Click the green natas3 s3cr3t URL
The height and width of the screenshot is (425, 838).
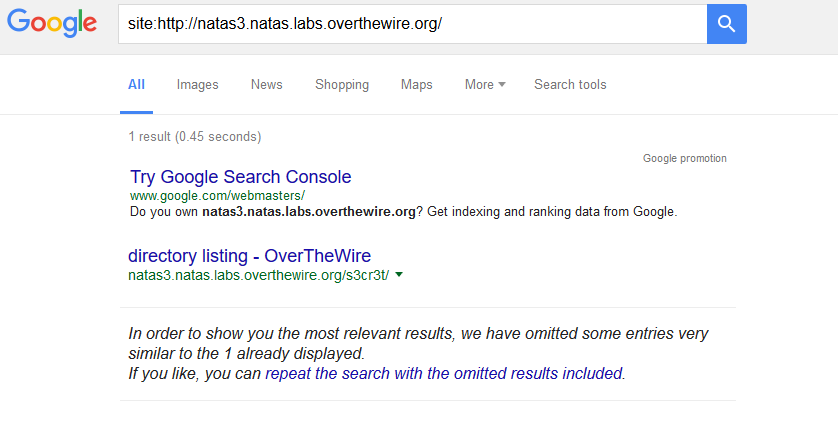click(259, 275)
